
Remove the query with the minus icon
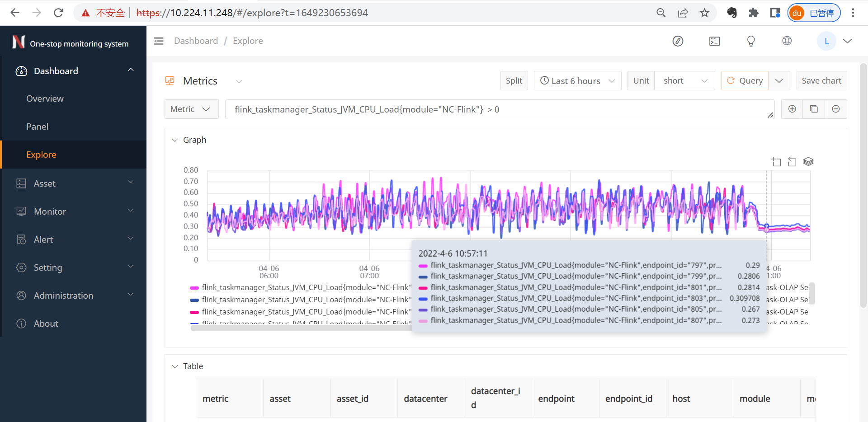tap(836, 109)
